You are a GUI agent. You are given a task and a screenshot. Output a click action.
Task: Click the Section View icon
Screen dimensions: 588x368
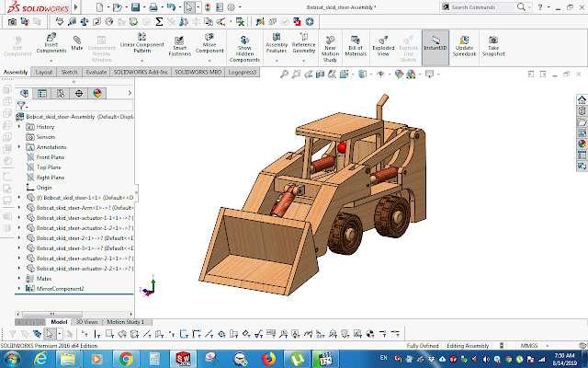point(320,74)
